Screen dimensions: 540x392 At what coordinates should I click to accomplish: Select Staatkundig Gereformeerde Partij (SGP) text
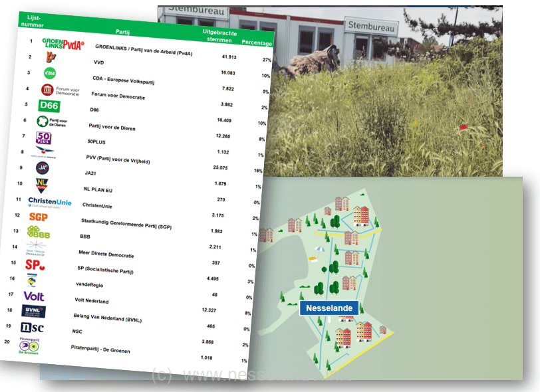126,224
